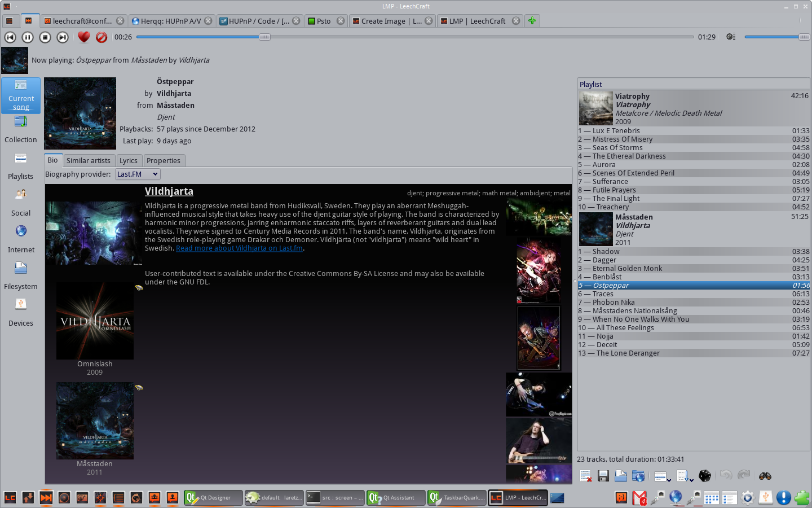
Task: Save the playlist using the floppy icon
Action: [603, 476]
